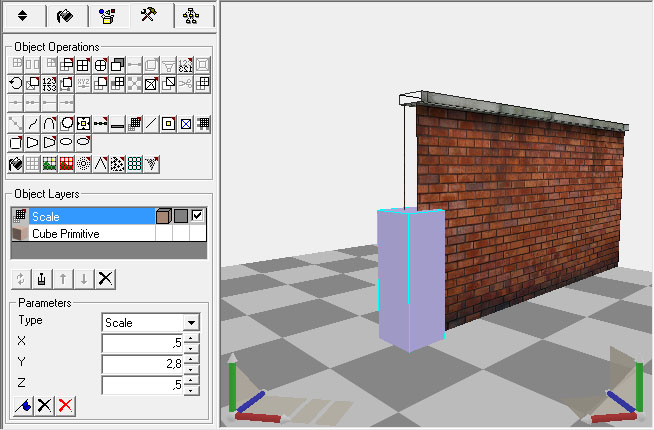654x430 pixels.
Task: Decrease the Z parameter with down spinner
Action: 190,390
